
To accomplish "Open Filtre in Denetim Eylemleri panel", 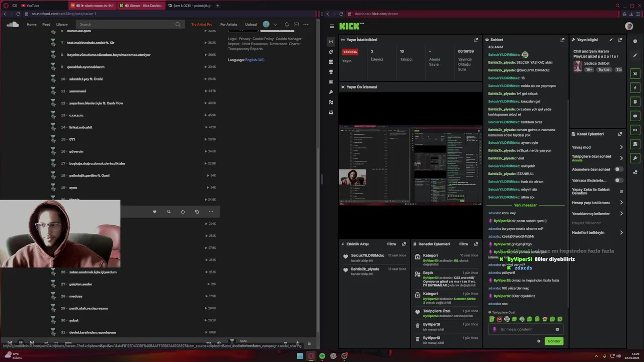I will click(x=464, y=244).
